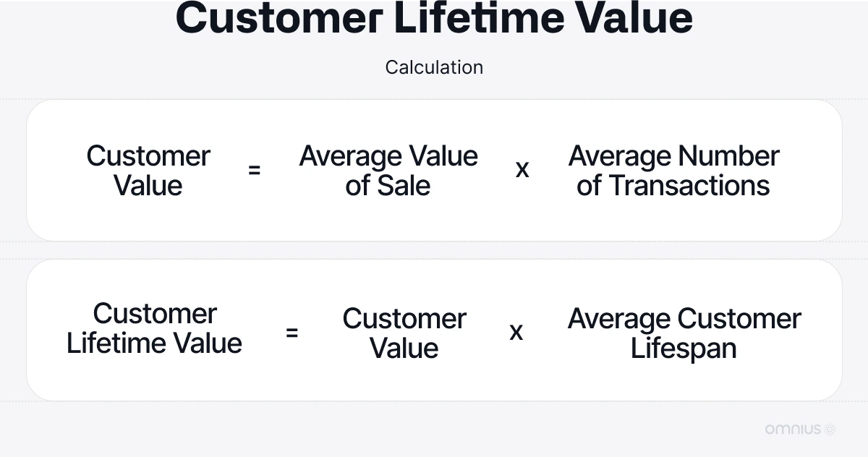Click the Average Customer Lifespan text
The height and width of the screenshot is (457, 868).
pyautogui.click(x=684, y=333)
